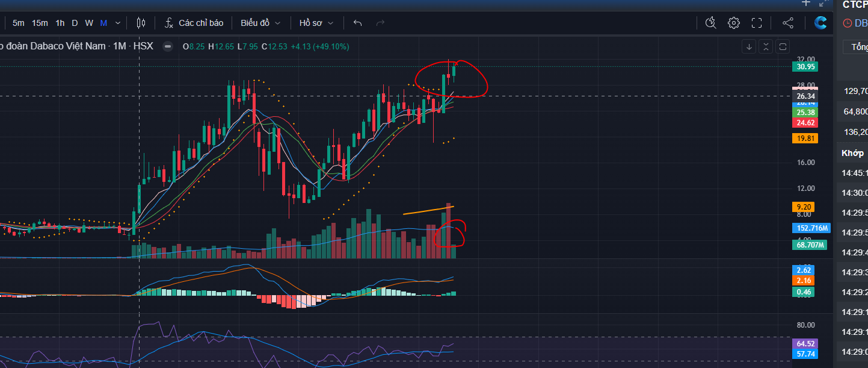The width and height of the screenshot is (868, 368).
Task: Click the 0.46 histogram label
Action: [x=804, y=292]
